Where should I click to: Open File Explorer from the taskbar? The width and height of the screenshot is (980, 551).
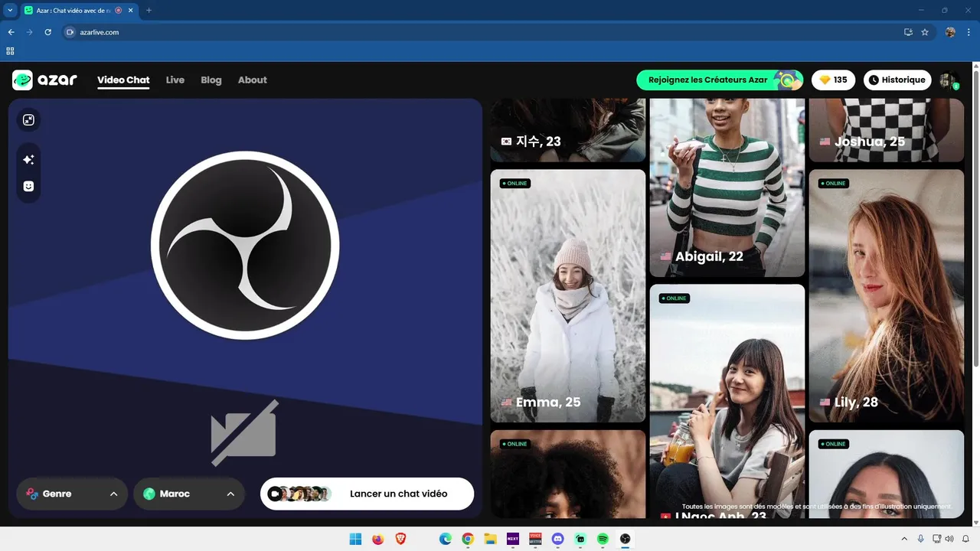490,540
